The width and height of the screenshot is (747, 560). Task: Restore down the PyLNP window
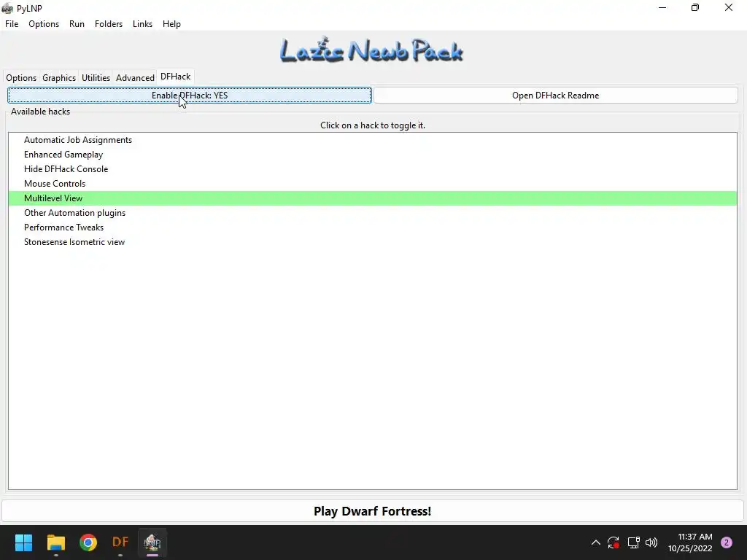[x=695, y=7]
